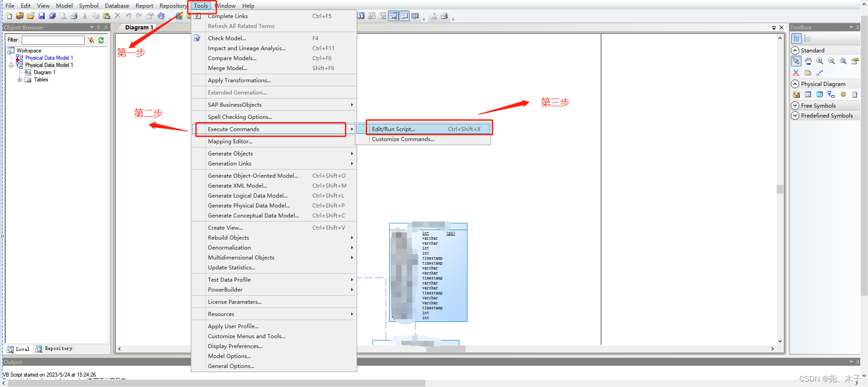Viewport: 868px width, 387px height.
Task: Open the Database menu
Action: click(117, 5)
